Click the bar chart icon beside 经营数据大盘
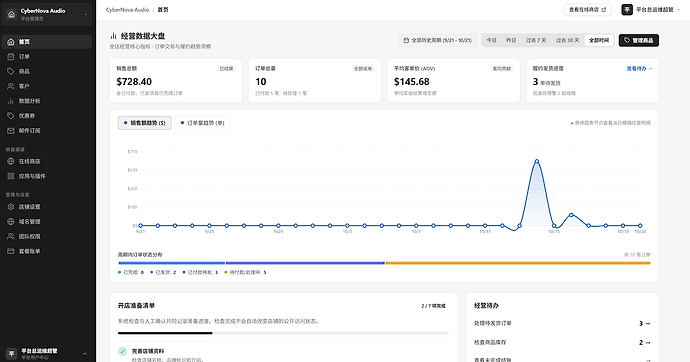This screenshot has width=690, height=362. [x=114, y=36]
